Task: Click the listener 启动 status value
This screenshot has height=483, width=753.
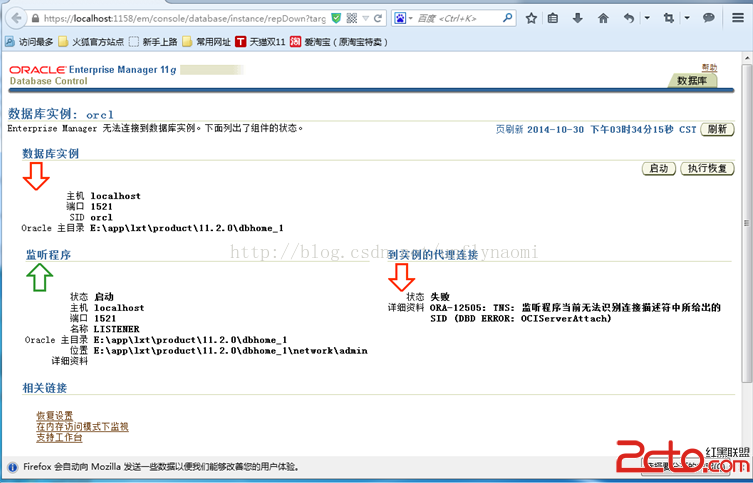Action: click(x=104, y=297)
